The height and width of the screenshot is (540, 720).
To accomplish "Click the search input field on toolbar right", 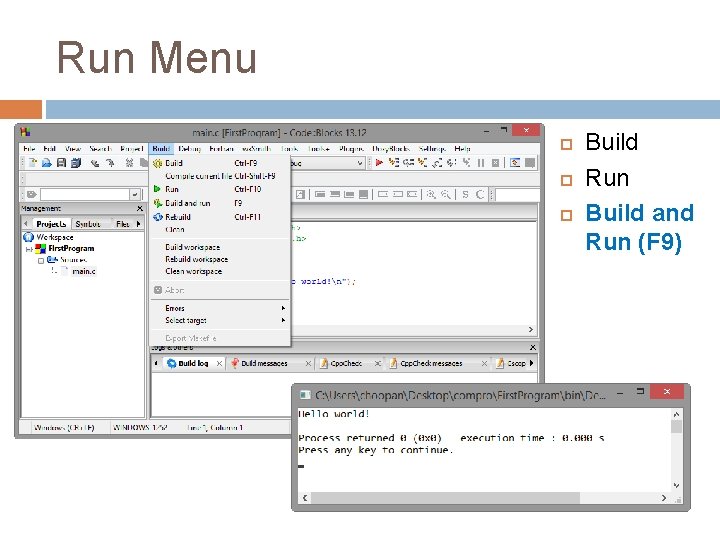I will pos(517,194).
